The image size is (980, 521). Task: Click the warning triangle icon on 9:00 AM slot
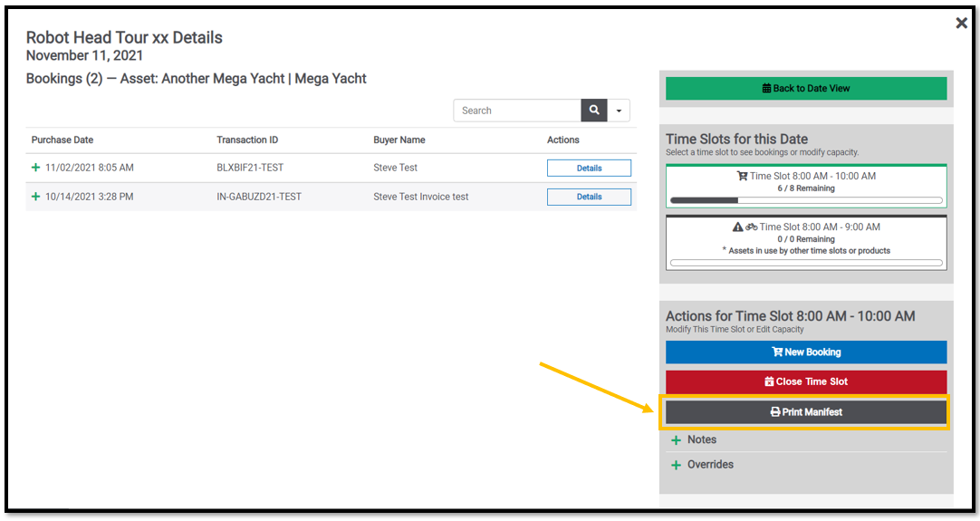737,227
